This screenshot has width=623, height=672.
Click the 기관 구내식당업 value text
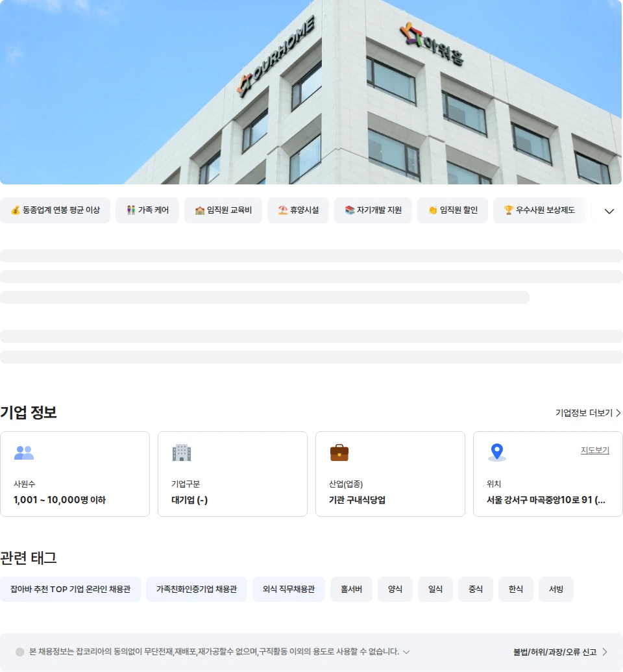pos(358,500)
